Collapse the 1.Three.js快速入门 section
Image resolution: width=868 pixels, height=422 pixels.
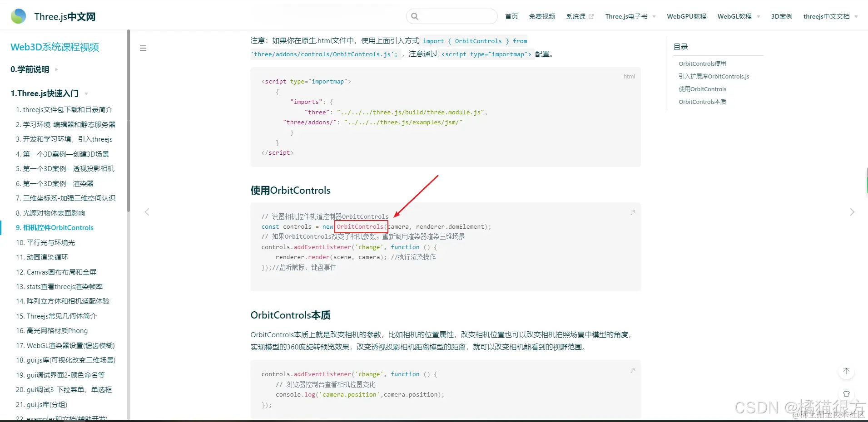point(86,93)
